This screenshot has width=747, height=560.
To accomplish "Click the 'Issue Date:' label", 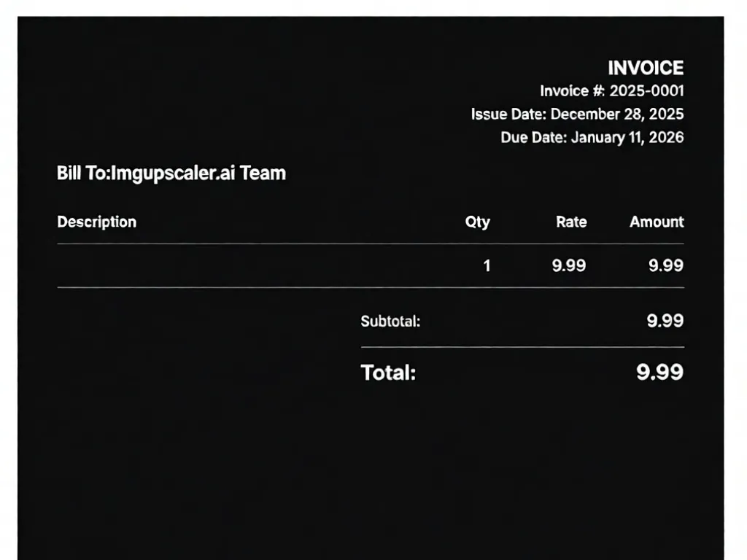I will pyautogui.click(x=508, y=114).
